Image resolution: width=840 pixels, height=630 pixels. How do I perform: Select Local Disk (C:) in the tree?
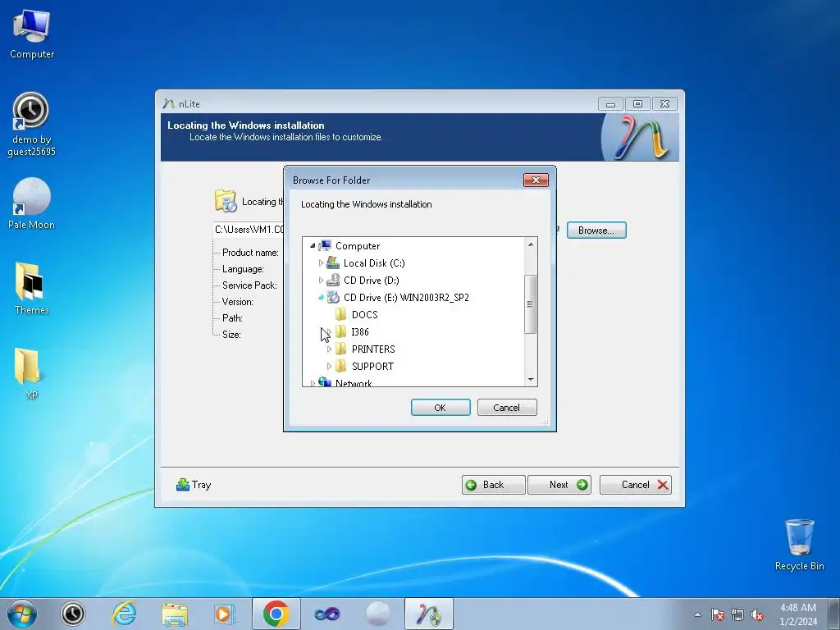click(x=374, y=263)
